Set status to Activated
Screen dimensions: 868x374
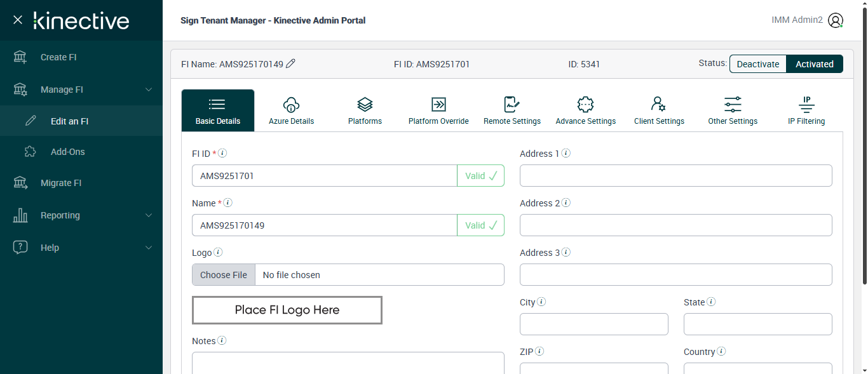tap(815, 64)
